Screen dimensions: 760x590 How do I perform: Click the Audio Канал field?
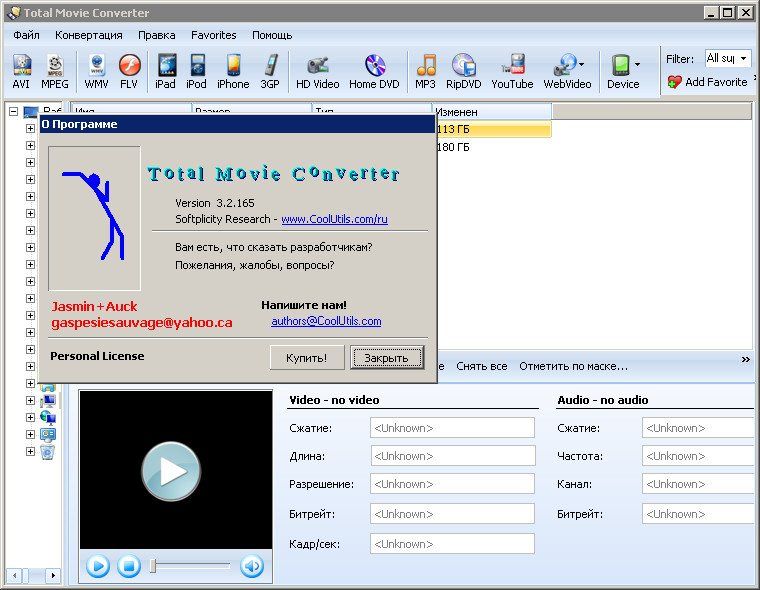coord(700,484)
